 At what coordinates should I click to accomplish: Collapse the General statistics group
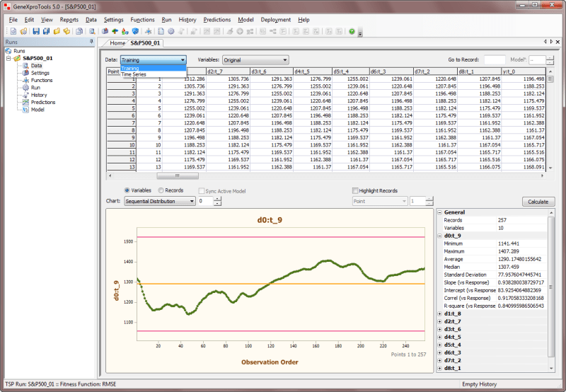[x=439, y=212]
